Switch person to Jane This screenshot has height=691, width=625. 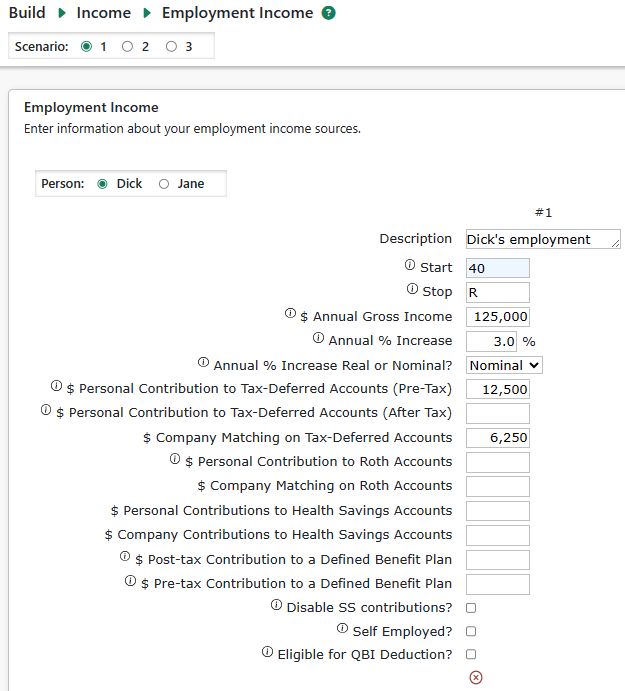click(x=164, y=184)
